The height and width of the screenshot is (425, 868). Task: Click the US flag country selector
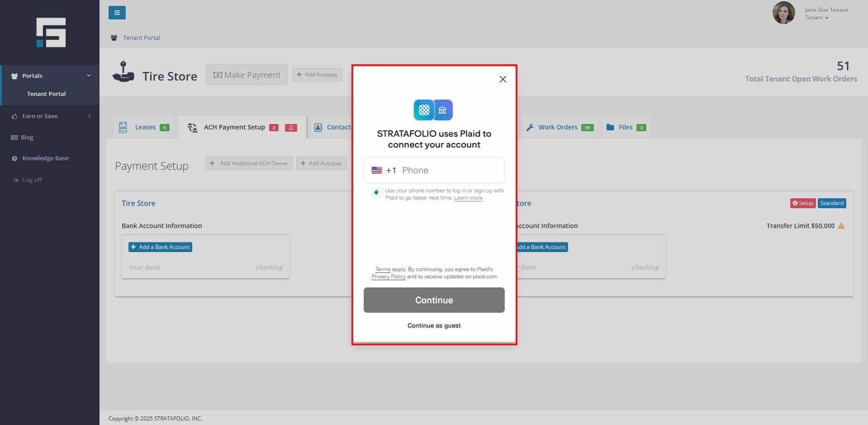point(376,170)
